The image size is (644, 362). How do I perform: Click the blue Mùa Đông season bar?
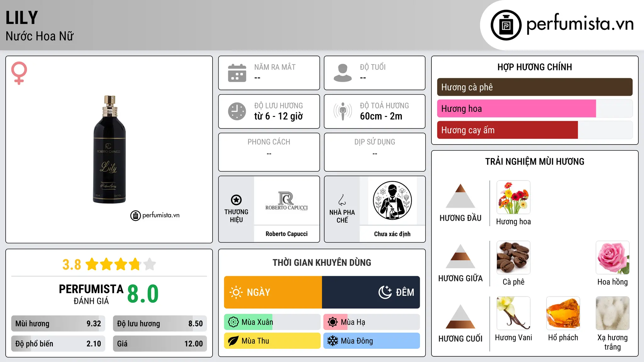(x=372, y=341)
